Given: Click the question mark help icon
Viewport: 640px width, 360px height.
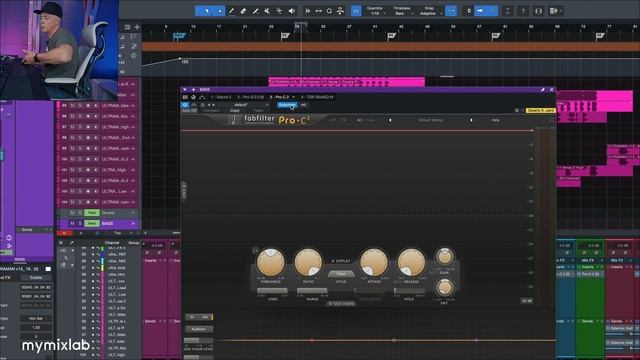Looking at the screenshot, I should 523,11.
